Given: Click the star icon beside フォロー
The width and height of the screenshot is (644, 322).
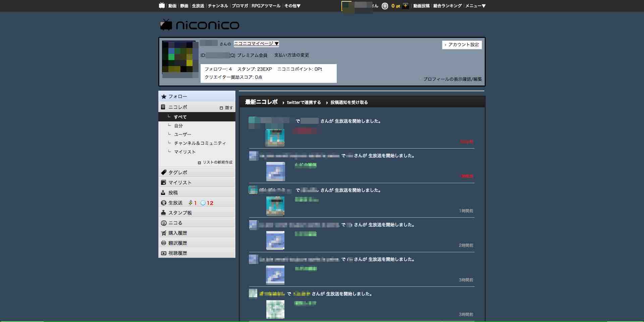Looking at the screenshot, I should tap(164, 97).
